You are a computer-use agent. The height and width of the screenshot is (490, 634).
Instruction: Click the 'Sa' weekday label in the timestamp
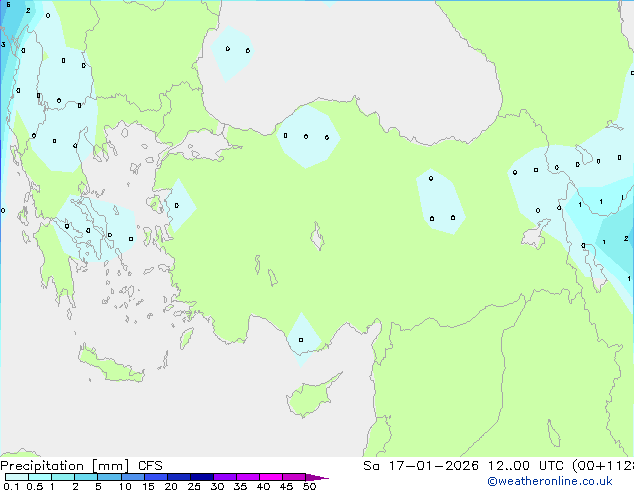pos(371,466)
